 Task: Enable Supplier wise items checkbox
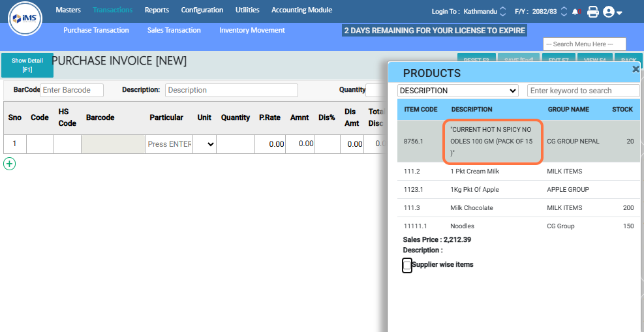(x=407, y=265)
